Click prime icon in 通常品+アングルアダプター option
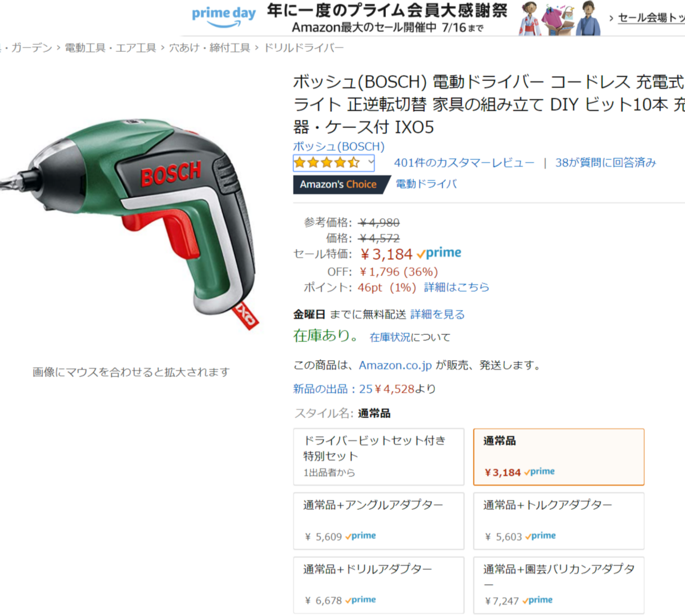685x616 pixels. [x=361, y=536]
